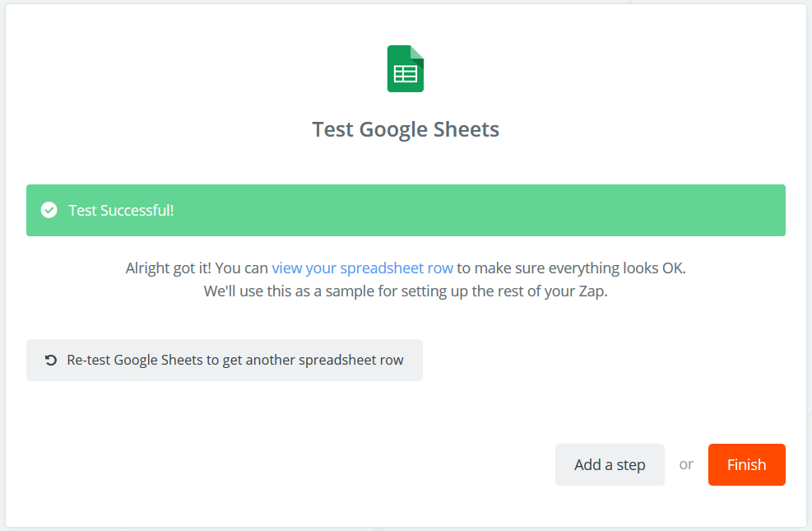This screenshot has width=812, height=531.
Task: Click the 'or' text between the buttons
Action: coord(686,464)
